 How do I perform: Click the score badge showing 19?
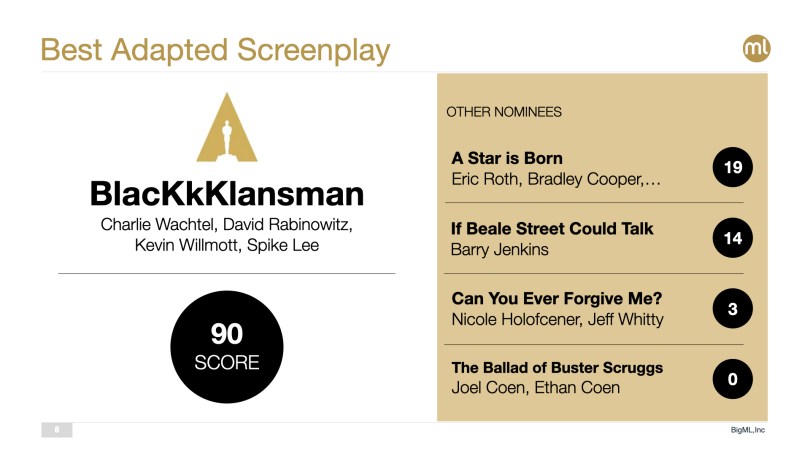coord(732,168)
